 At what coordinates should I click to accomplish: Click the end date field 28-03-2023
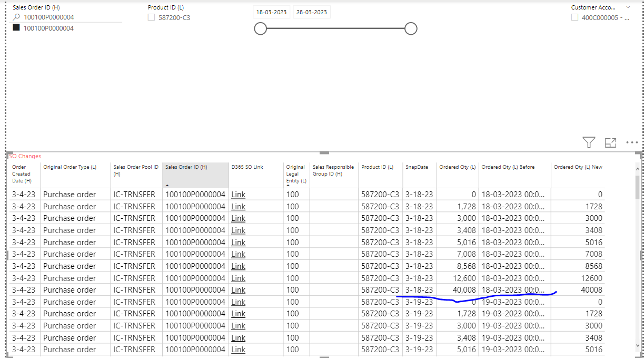tap(312, 12)
